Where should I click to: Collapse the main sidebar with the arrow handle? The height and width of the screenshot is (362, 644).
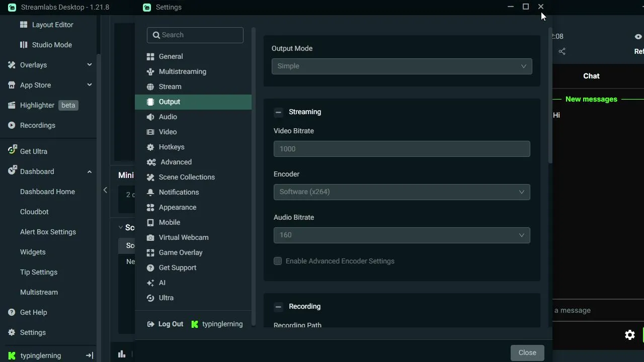click(x=105, y=190)
